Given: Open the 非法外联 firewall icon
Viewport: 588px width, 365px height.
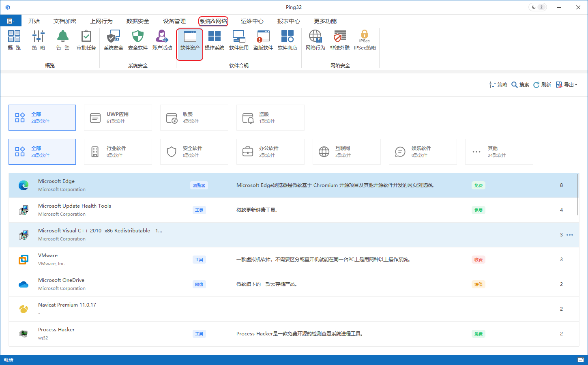Looking at the screenshot, I should pyautogui.click(x=340, y=40).
